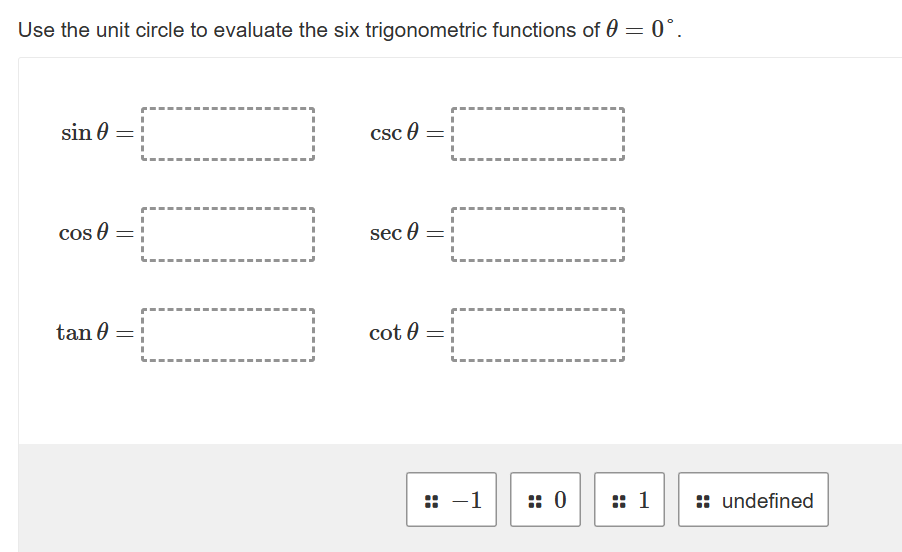This screenshot has height=552, width=902.
Task: Select the −1 answer tile
Action: [452, 500]
